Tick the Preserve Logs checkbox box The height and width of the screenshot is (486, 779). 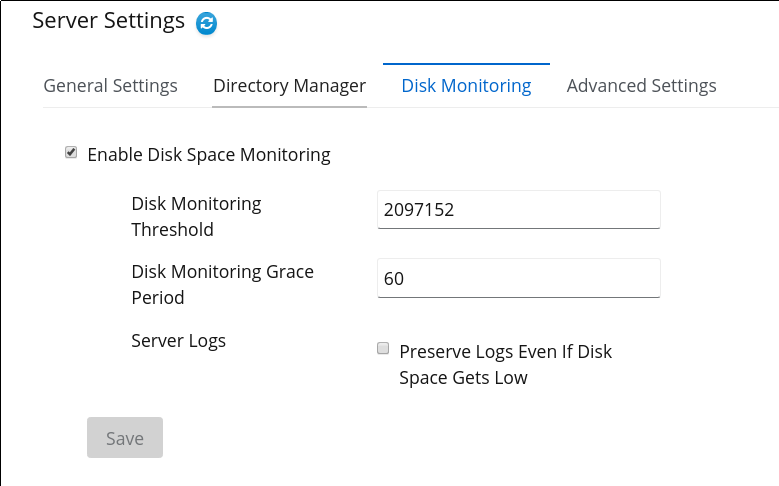[x=383, y=348]
